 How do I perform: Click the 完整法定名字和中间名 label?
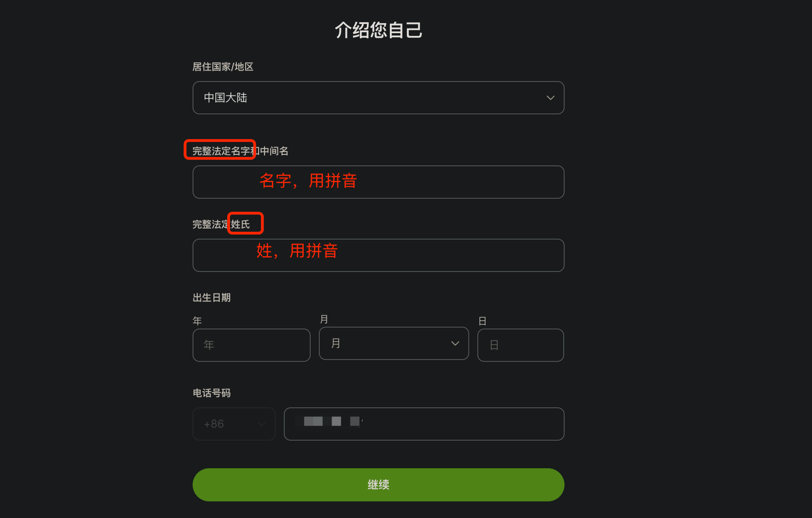(240, 151)
